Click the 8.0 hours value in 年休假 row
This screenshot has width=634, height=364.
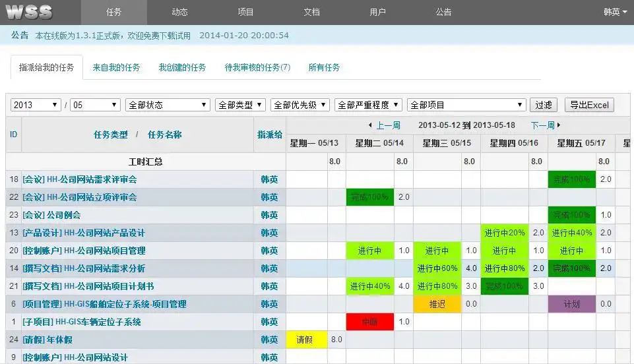tap(336, 340)
